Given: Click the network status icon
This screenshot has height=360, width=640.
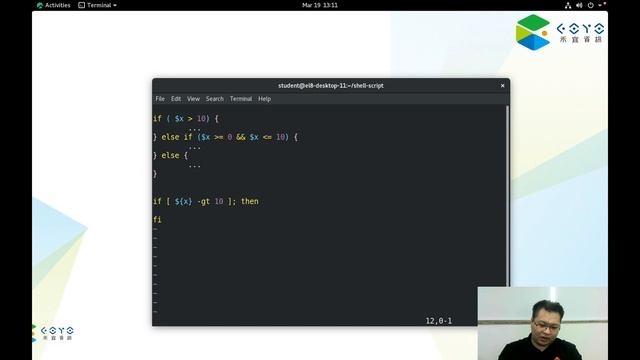Looking at the screenshot, I should click(568, 5).
